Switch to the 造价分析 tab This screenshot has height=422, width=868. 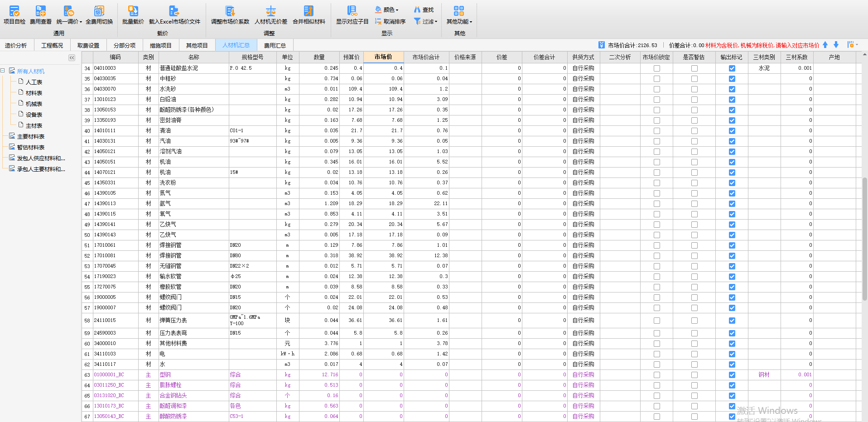tap(16, 45)
